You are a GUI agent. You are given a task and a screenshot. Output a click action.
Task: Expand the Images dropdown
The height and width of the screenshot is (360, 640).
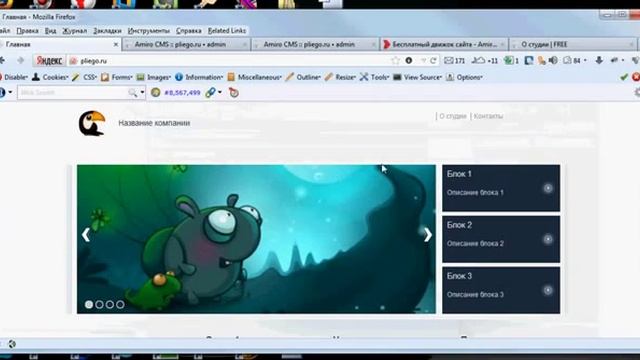point(154,77)
